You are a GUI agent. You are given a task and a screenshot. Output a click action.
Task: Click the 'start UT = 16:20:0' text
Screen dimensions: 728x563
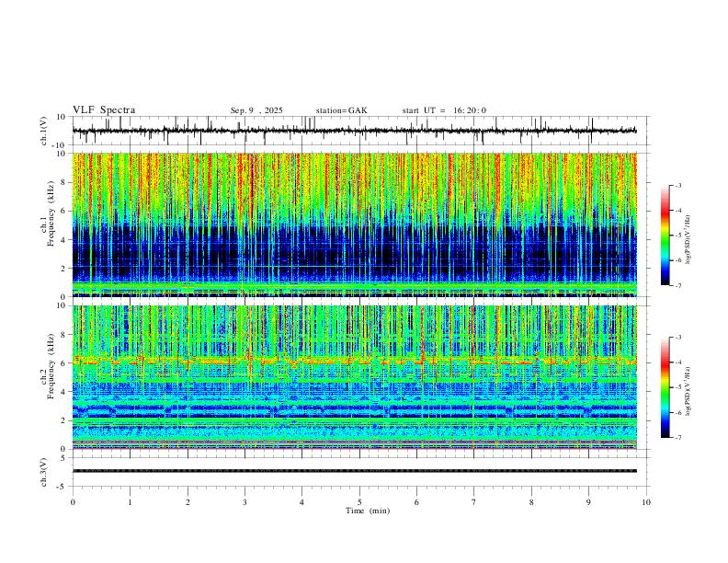coord(444,110)
